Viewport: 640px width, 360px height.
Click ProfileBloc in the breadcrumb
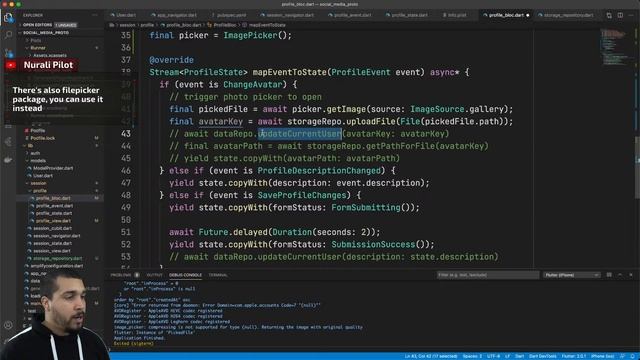coord(224,25)
